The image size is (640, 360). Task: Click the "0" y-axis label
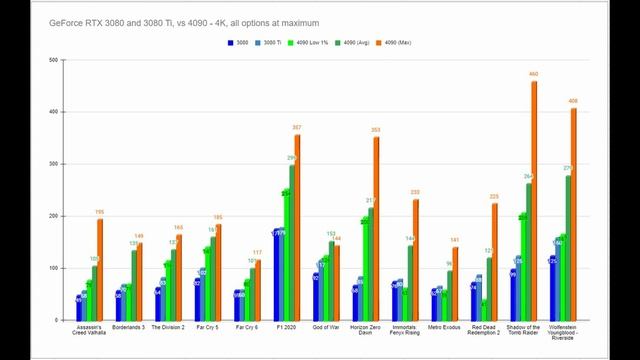56,320
